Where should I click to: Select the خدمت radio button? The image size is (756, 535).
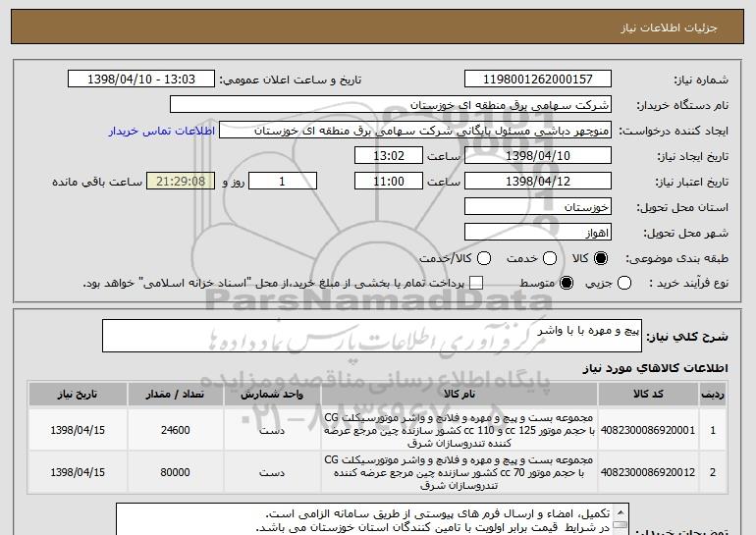coord(550,258)
